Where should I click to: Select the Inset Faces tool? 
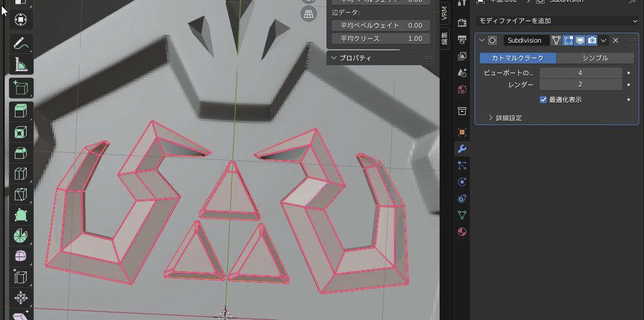[x=21, y=132]
